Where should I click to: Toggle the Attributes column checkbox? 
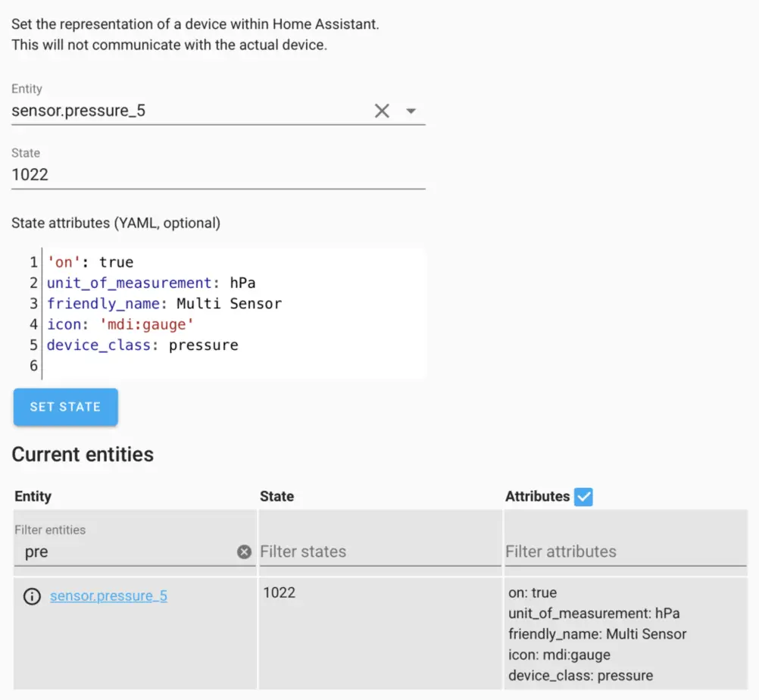click(583, 496)
